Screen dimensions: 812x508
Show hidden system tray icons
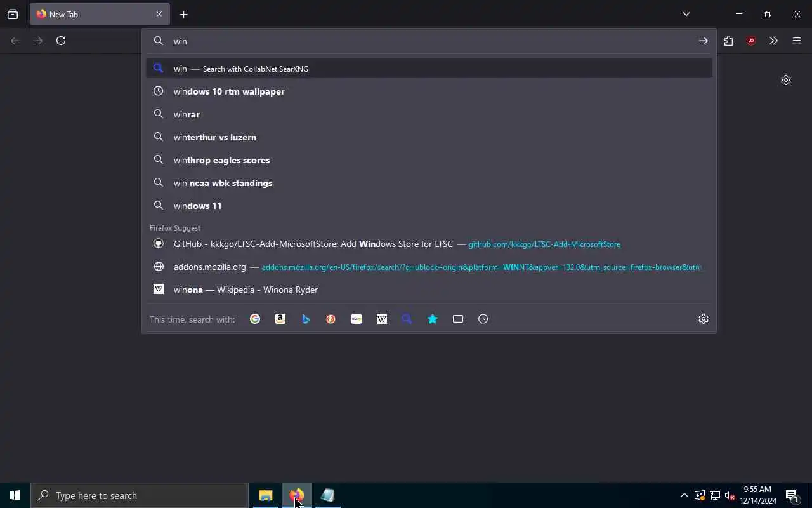click(684, 495)
